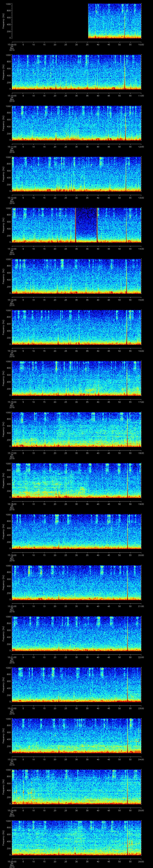
Task: Click Frequency (Hz) axis label of 15:18:00 plot
Action: point(3,480)
